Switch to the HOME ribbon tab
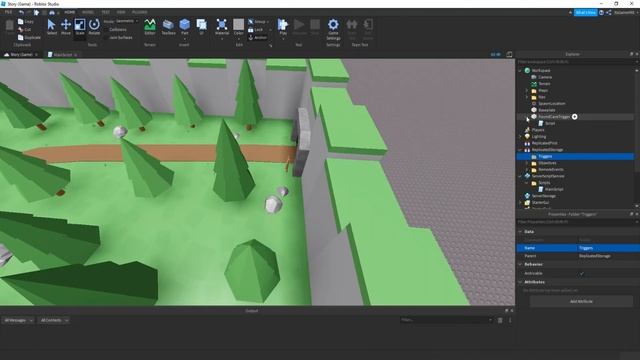Viewport: 640px width, 360px height. 70,12
